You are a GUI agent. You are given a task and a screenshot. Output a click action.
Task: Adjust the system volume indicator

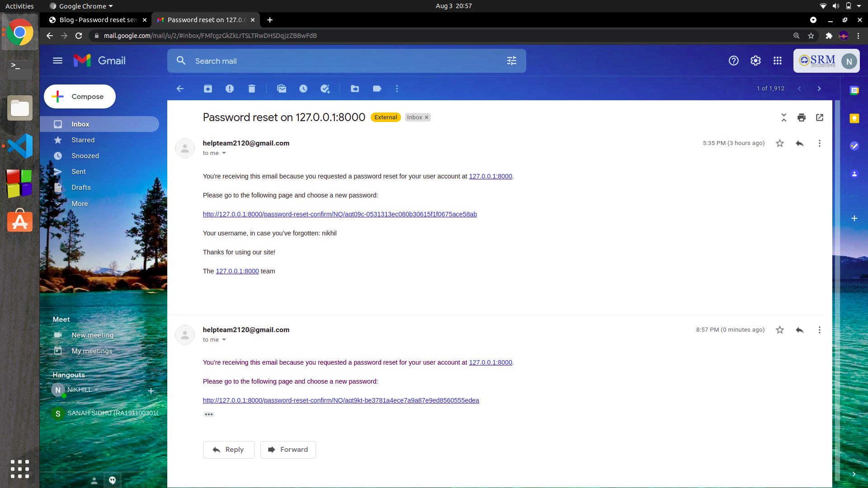(835, 6)
